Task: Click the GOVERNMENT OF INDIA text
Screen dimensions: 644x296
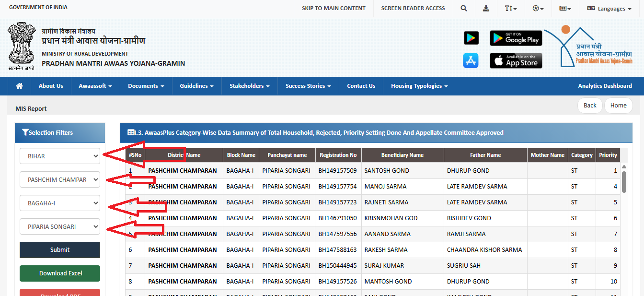Action: tap(38, 7)
